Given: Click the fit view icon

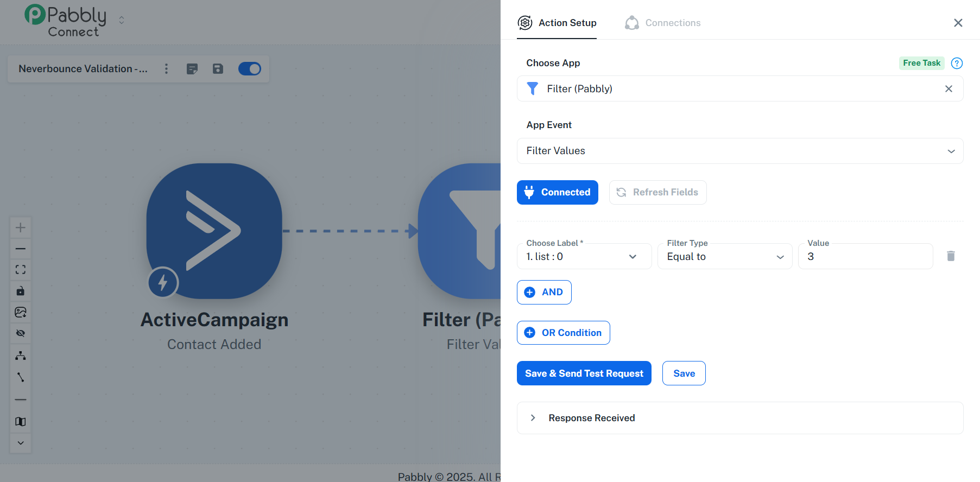Looking at the screenshot, I should (21, 270).
